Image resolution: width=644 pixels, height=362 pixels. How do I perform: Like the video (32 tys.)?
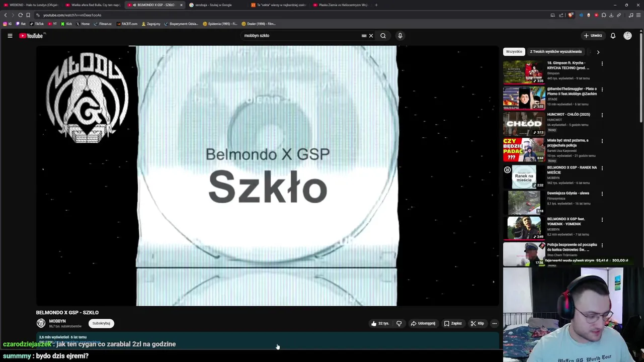[380, 323]
